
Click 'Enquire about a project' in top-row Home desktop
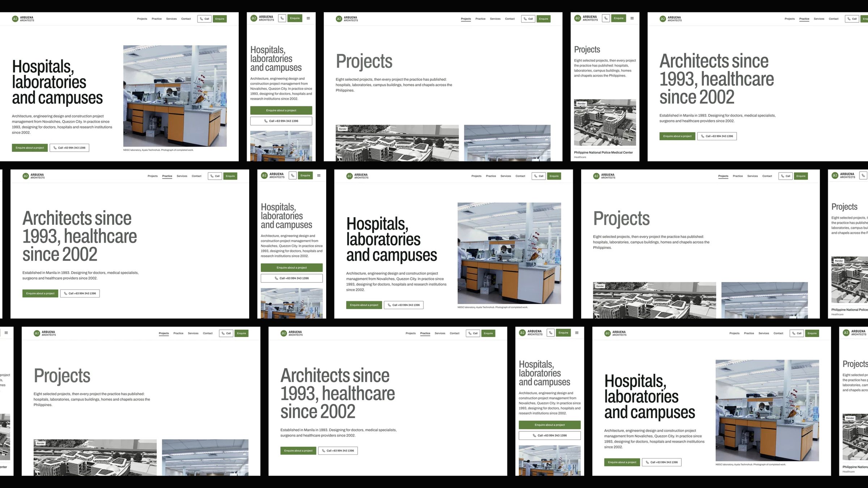pos(30,148)
